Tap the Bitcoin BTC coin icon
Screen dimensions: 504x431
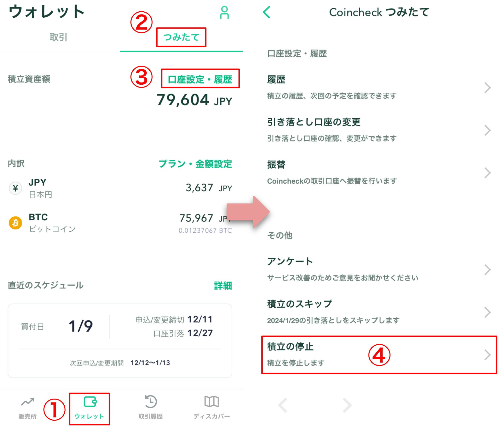click(x=15, y=223)
